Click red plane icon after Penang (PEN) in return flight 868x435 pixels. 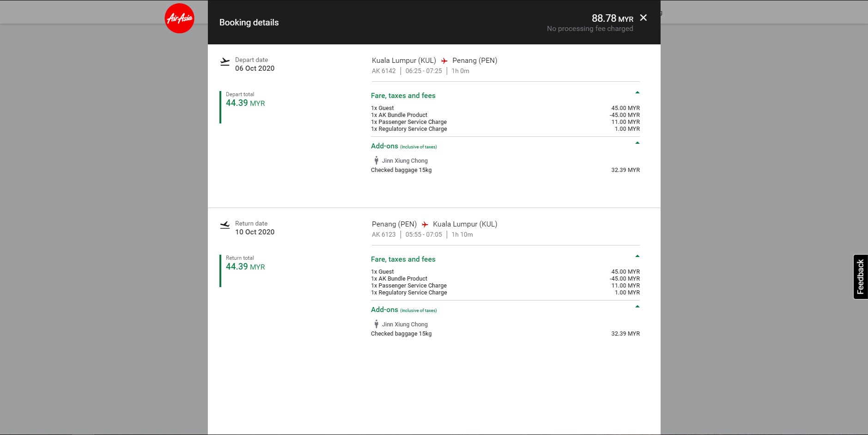(425, 225)
